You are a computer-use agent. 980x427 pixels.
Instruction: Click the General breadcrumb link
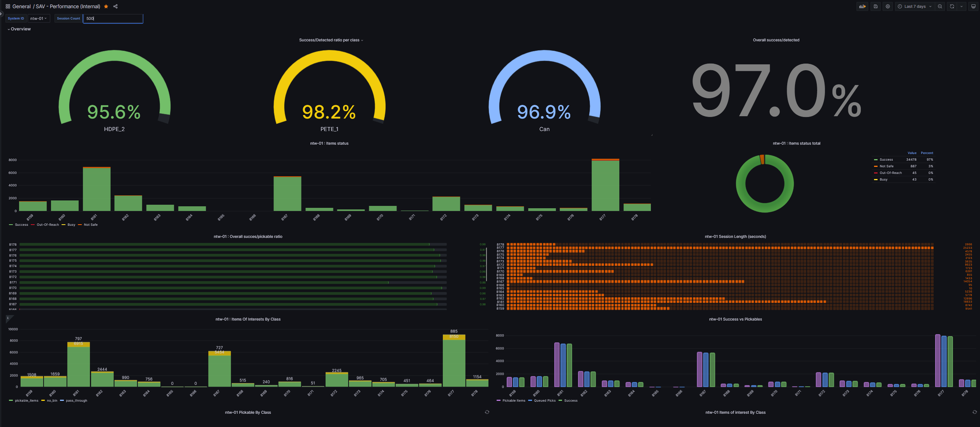[x=21, y=6]
